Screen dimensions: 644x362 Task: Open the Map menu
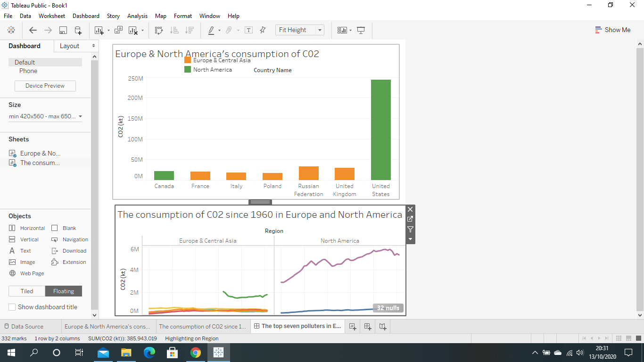tap(161, 16)
